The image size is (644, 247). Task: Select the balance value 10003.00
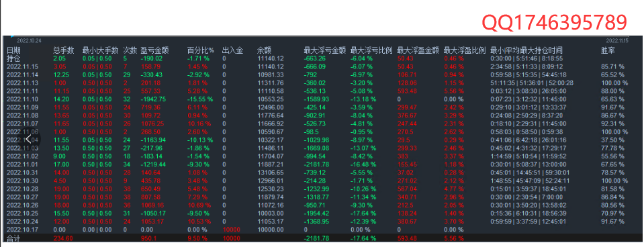pyautogui.click(x=270, y=213)
